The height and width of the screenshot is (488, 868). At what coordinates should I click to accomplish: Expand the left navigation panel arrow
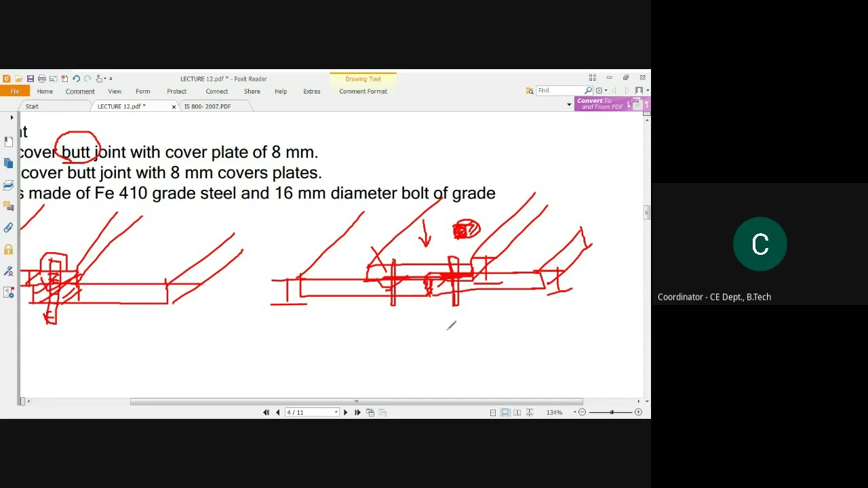[x=12, y=118]
